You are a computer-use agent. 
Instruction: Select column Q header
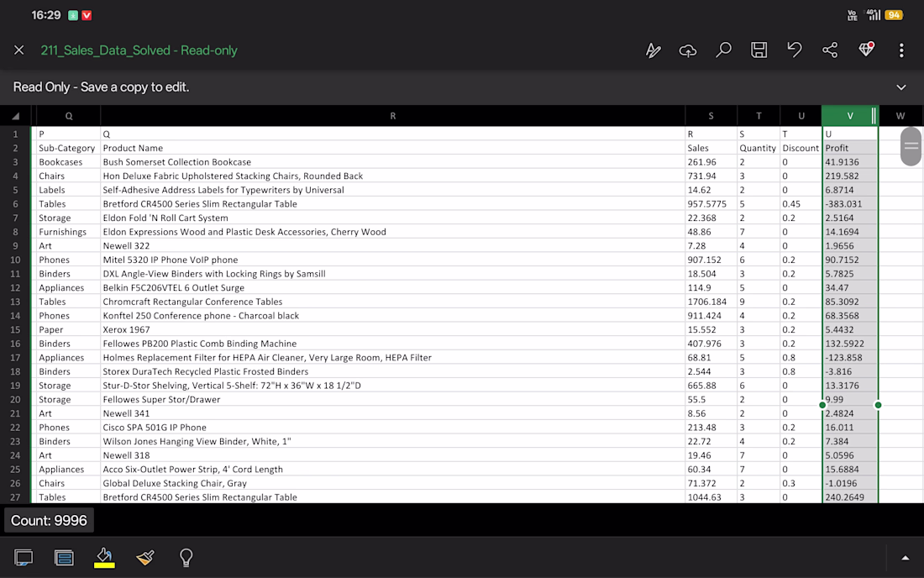[x=69, y=116]
